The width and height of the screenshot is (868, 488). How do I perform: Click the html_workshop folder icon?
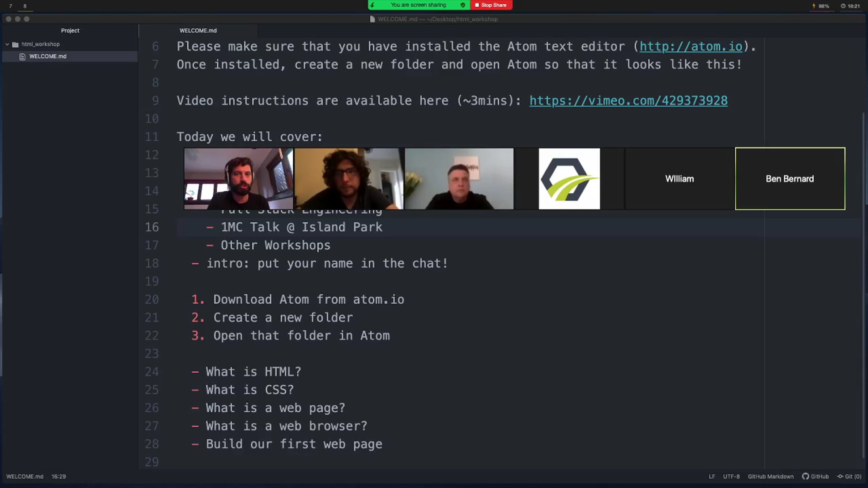(15, 44)
